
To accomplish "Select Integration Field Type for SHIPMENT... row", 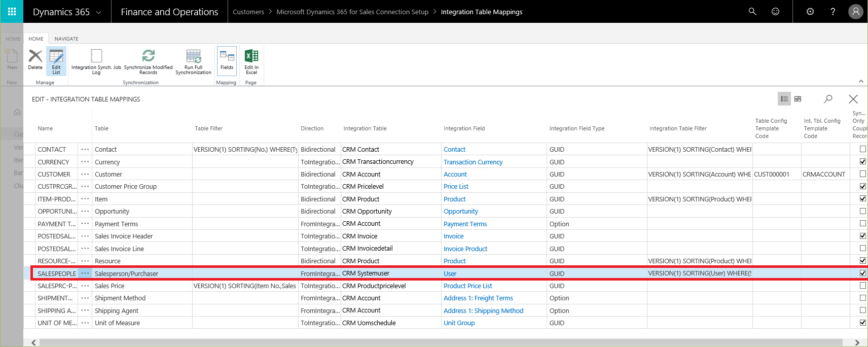I will (597, 298).
